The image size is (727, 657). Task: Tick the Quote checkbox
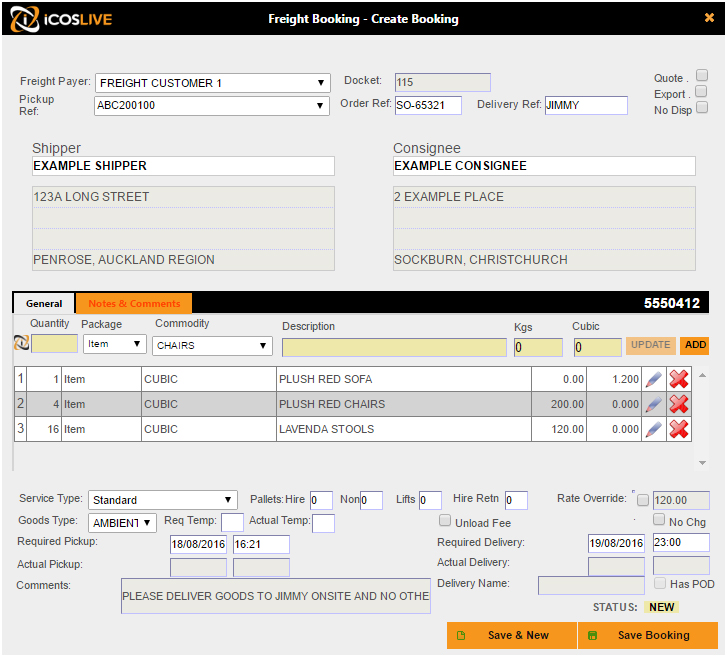coord(702,75)
